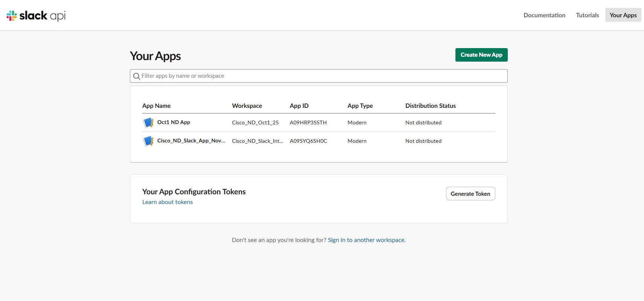Click Your App Configuration Tokens heading
This screenshot has width=644, height=301.
point(194,192)
